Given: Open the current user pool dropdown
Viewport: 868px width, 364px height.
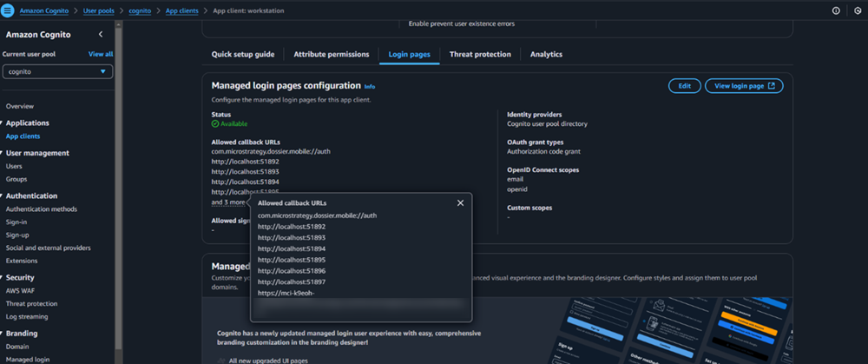Looking at the screenshot, I should pos(57,71).
